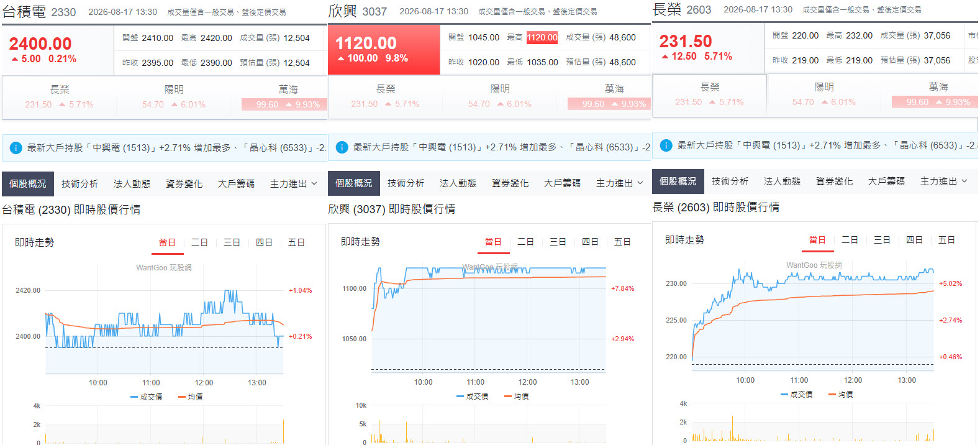Screen dimensions: 980x445
Task: Select 個股概況 tab in 長榮 panel
Action: click(678, 181)
